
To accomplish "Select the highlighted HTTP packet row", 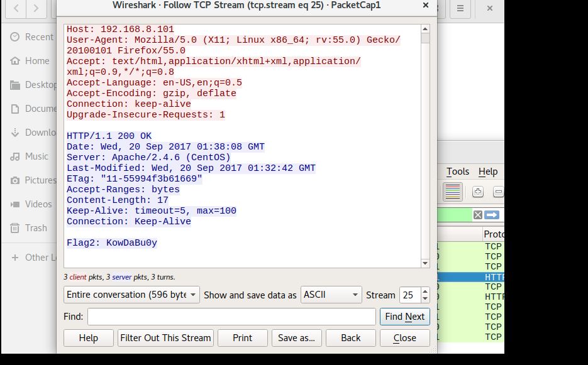I will pyautogui.click(x=470, y=277).
